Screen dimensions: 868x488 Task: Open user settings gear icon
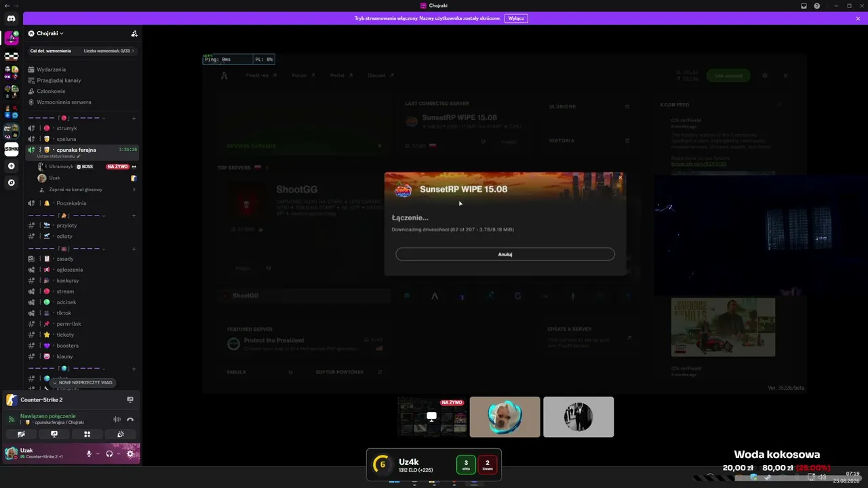[130, 453]
